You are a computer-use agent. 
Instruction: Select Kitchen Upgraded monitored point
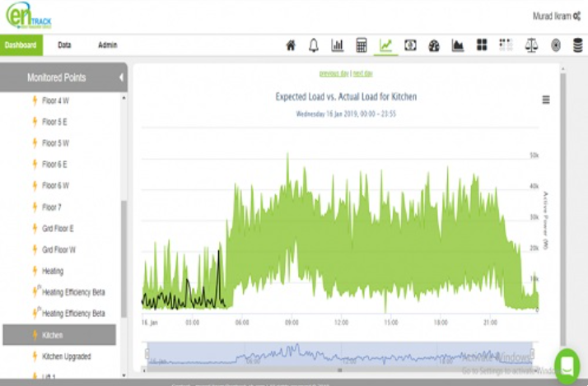tap(66, 356)
